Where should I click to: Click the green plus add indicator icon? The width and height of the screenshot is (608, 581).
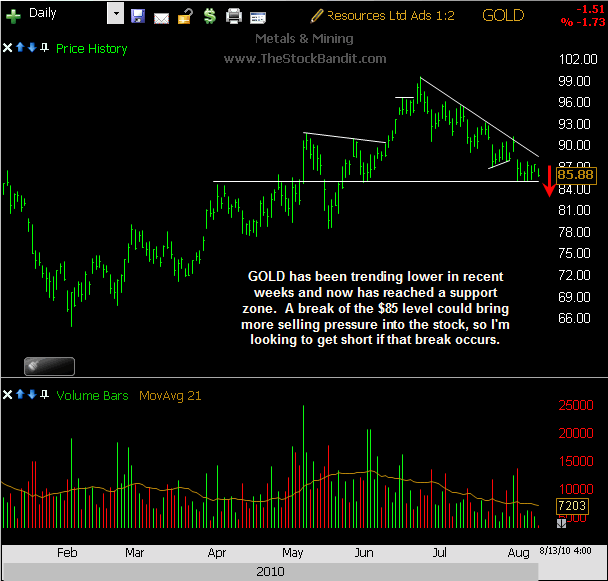13,15
